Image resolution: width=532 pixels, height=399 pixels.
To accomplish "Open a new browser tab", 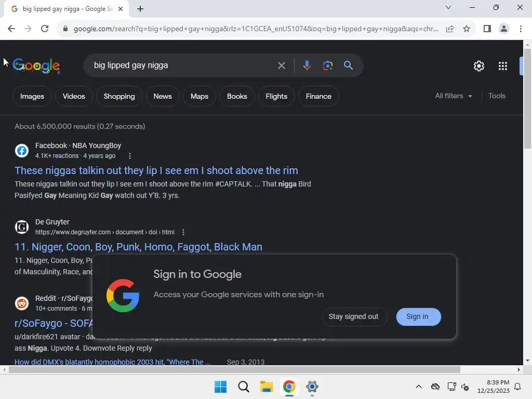I will 140,9.
